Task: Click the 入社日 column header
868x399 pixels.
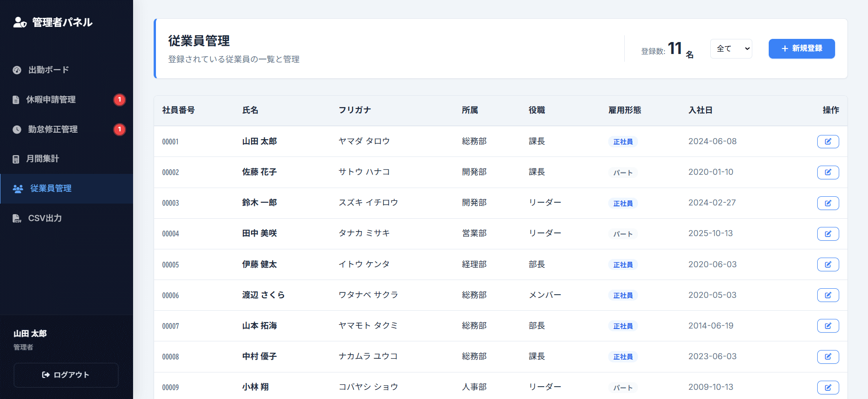Action: tap(700, 110)
